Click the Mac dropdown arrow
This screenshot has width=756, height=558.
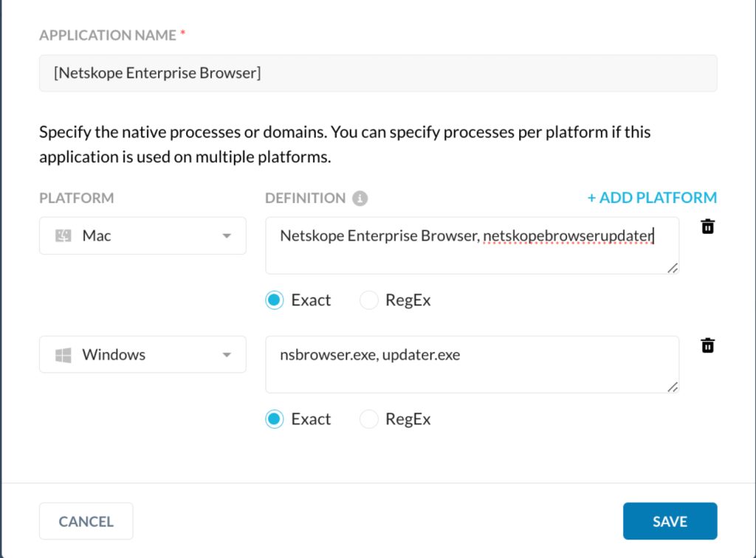pyautogui.click(x=227, y=235)
